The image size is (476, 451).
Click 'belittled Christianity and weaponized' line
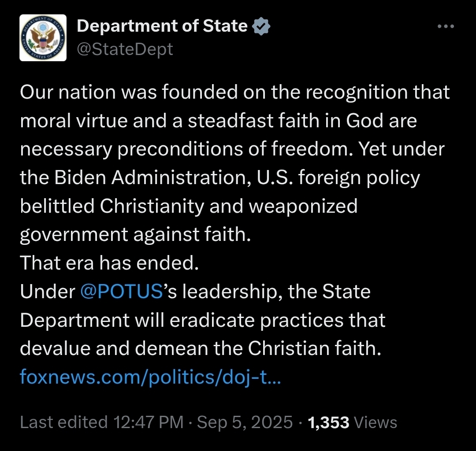[x=189, y=206]
